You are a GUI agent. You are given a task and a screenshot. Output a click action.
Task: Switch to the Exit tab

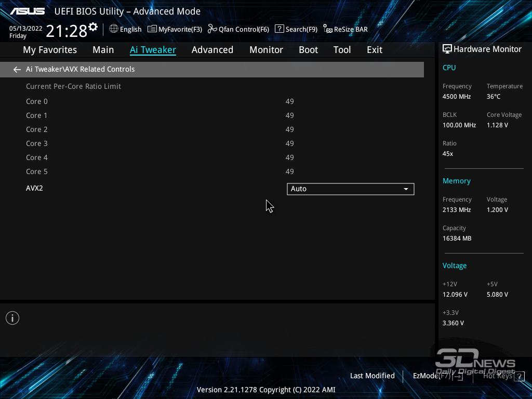(375, 50)
